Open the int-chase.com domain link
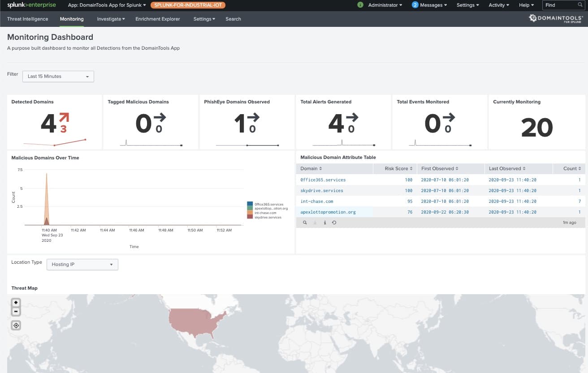The width and height of the screenshot is (588, 373). (317, 201)
